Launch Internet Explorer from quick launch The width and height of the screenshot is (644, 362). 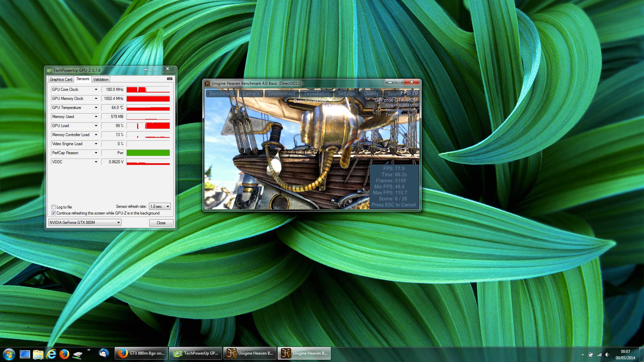[51, 354]
